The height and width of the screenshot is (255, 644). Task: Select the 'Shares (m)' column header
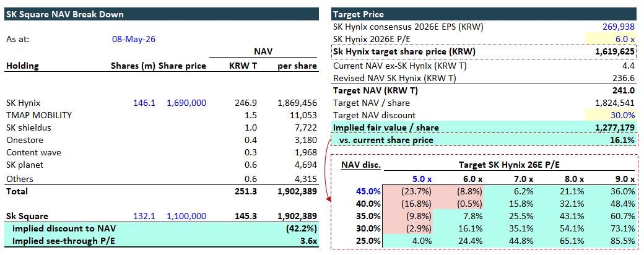[x=133, y=66]
